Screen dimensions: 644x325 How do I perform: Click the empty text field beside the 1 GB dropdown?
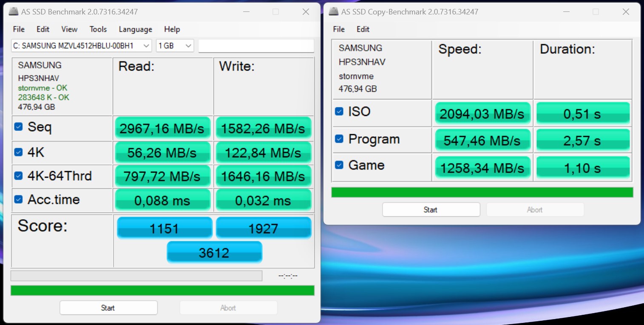click(x=256, y=46)
